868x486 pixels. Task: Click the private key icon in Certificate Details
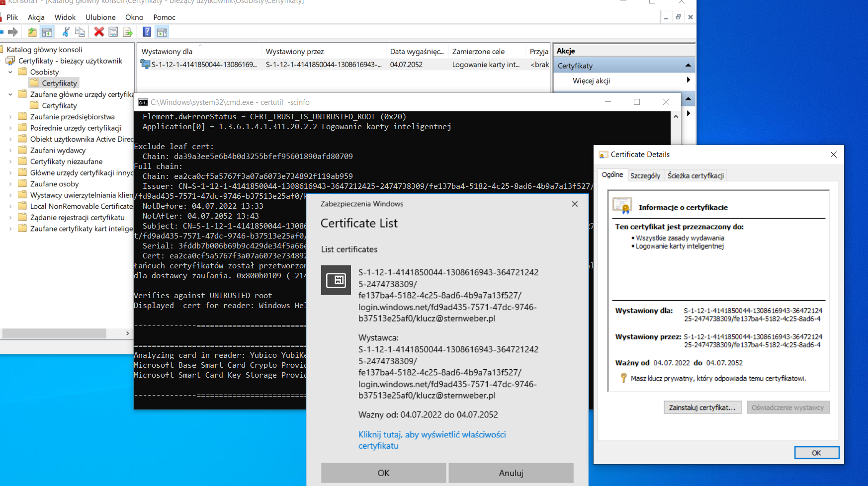click(x=624, y=378)
